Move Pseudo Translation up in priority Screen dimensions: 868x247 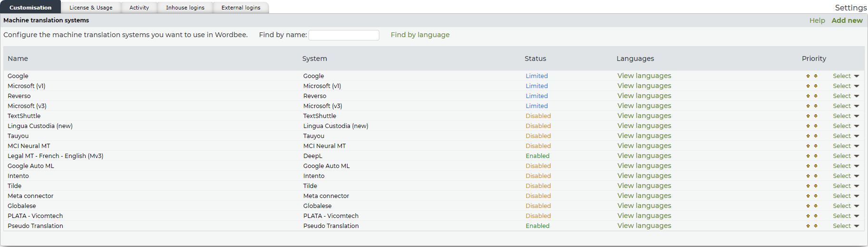(808, 226)
